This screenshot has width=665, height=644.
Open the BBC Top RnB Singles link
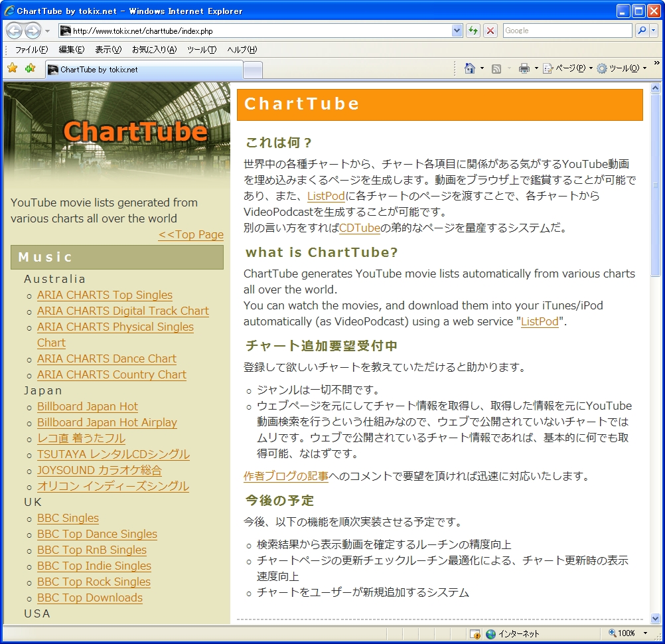[92, 550]
